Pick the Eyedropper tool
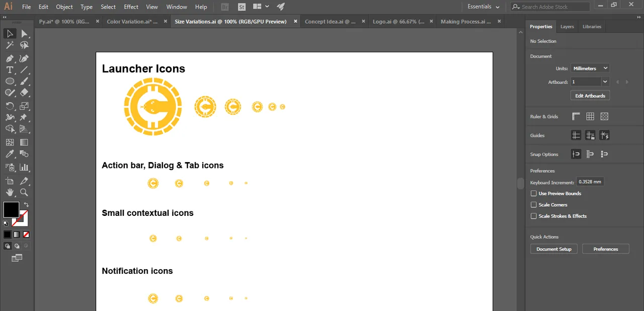The width and height of the screenshot is (644, 311). (10, 154)
